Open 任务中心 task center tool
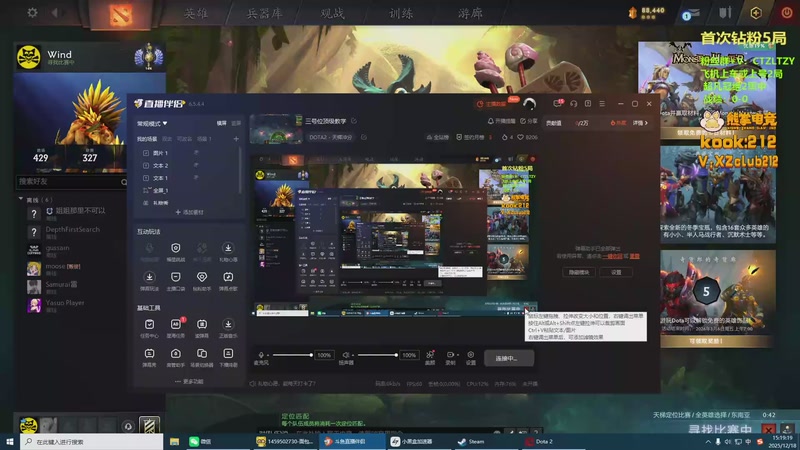The width and height of the screenshot is (800, 450). pos(149,329)
